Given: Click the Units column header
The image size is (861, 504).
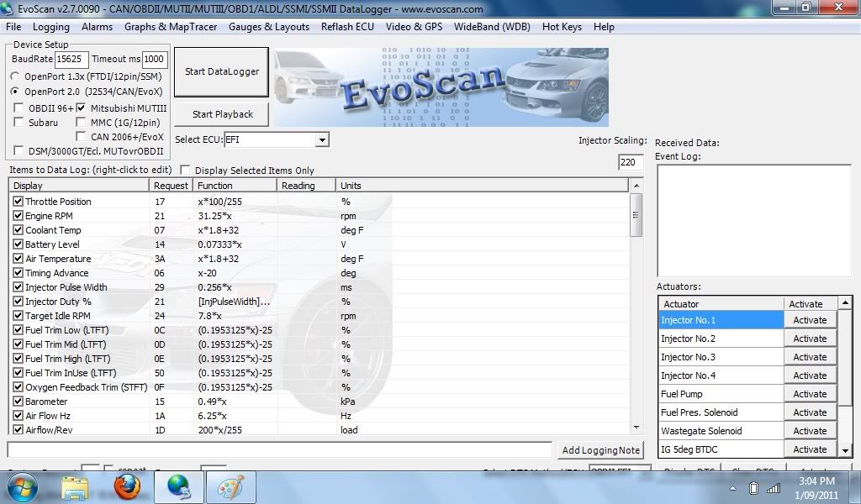Looking at the screenshot, I should click(x=482, y=186).
